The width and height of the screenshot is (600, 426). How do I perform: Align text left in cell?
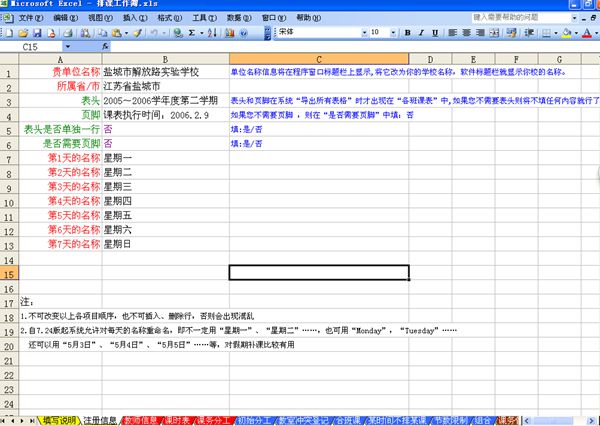(x=453, y=33)
